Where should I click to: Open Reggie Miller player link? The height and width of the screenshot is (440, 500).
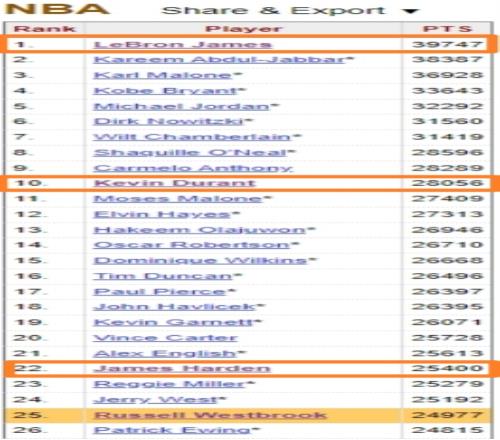(170, 384)
